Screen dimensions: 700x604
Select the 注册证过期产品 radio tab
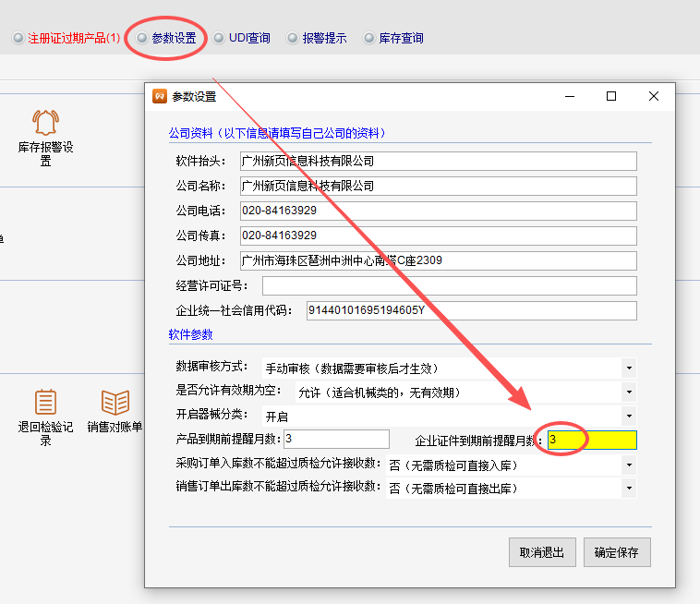click(18, 39)
